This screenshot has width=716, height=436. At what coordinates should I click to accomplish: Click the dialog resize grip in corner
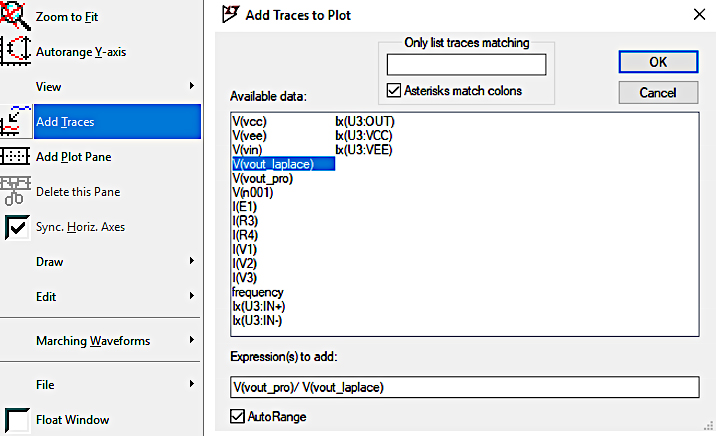coord(708,425)
